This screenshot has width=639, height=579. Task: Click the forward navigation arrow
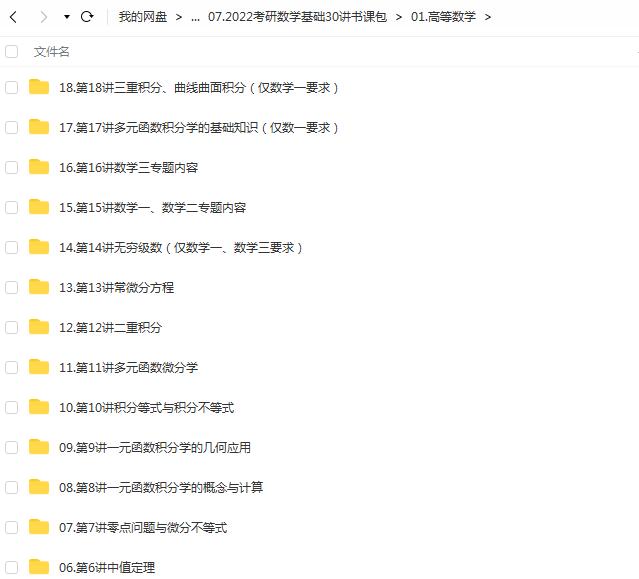(x=43, y=17)
